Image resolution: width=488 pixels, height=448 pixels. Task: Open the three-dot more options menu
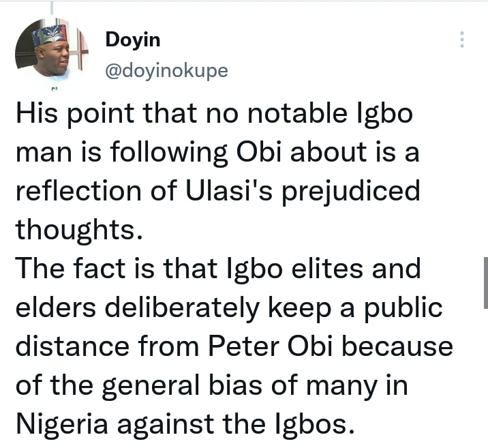coord(462,39)
